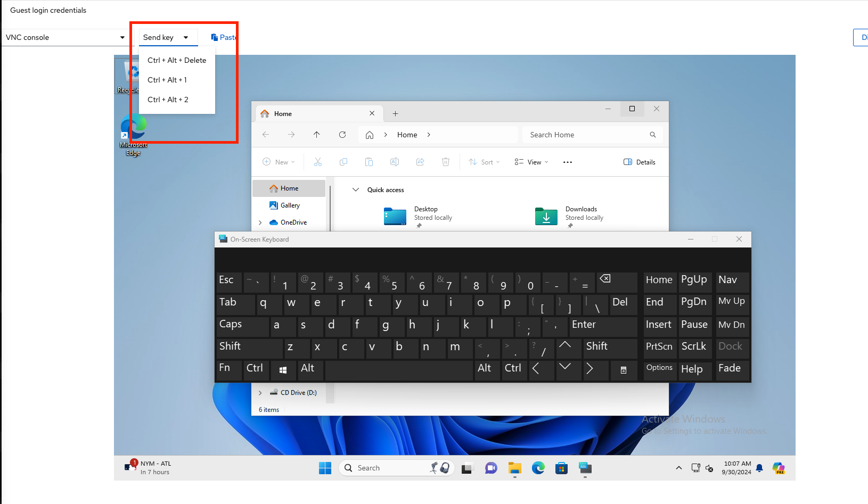Choose Ctrl + Alt + Delete from the Send key menu
Screen dimensions: 868x504
177,60
